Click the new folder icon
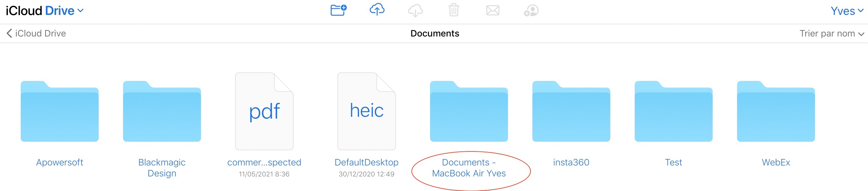 [x=338, y=10]
